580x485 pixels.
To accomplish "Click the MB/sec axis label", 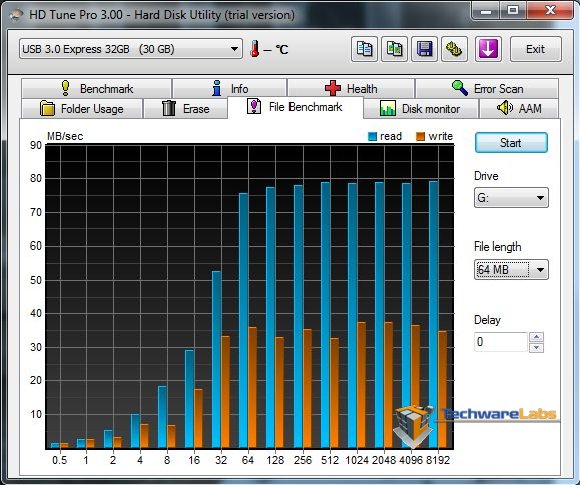I will pyautogui.click(x=65, y=136).
